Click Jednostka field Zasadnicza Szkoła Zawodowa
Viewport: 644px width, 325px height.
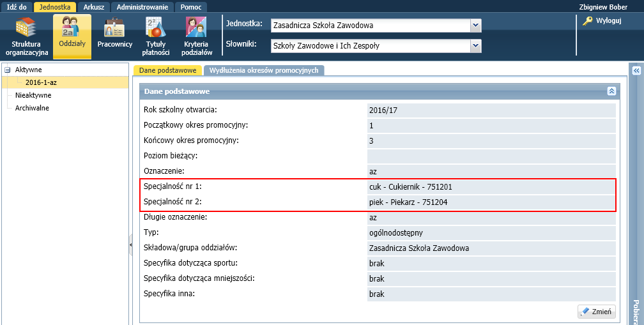pyautogui.click(x=371, y=26)
